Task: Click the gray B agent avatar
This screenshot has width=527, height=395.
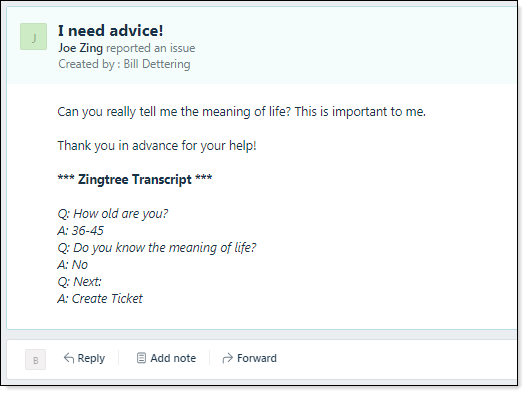Action: pos(35,360)
